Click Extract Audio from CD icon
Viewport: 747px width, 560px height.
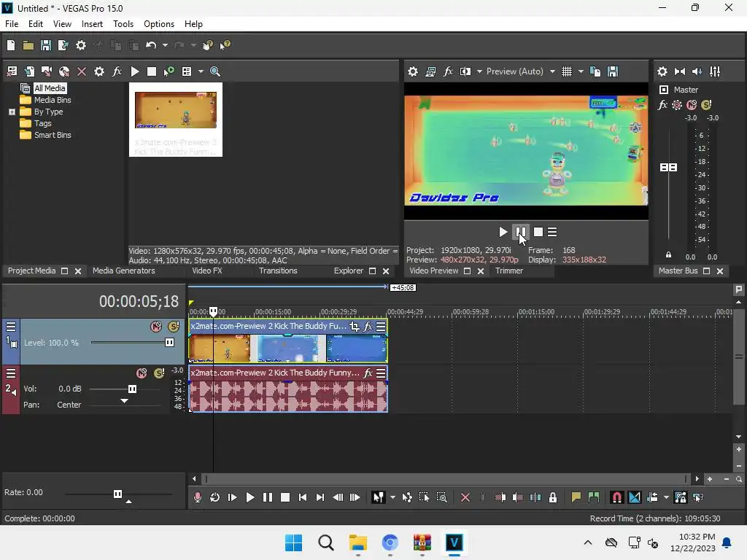[64, 71]
